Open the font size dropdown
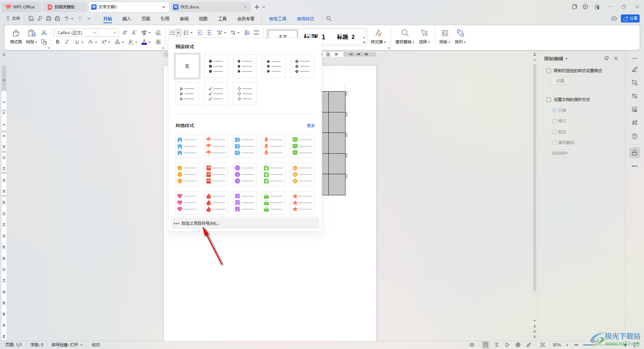The image size is (644, 349). 115,33
